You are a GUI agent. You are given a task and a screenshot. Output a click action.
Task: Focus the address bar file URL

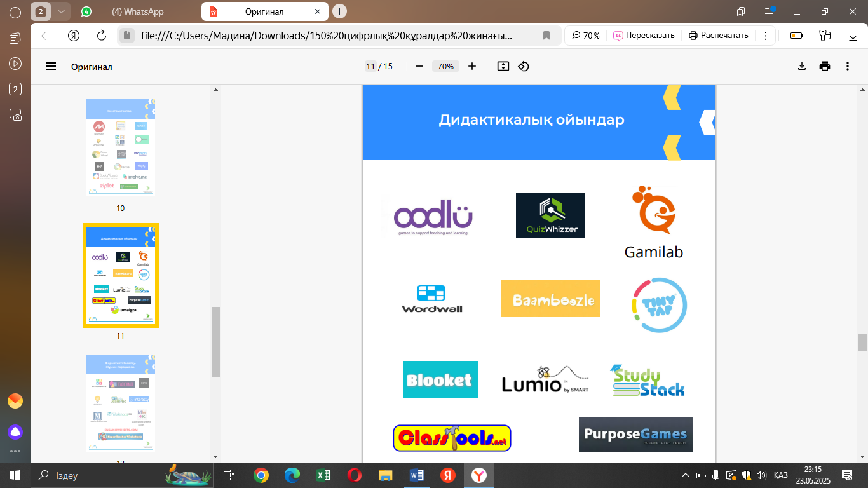[x=327, y=36]
